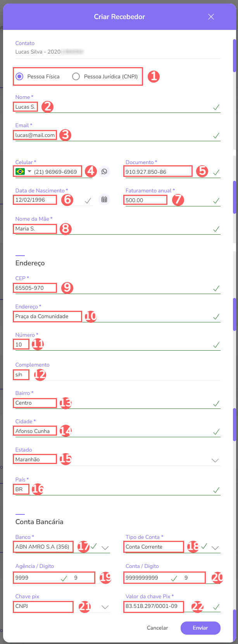238x644 pixels.
Task: Click into the Nome field
Action: click(116, 107)
